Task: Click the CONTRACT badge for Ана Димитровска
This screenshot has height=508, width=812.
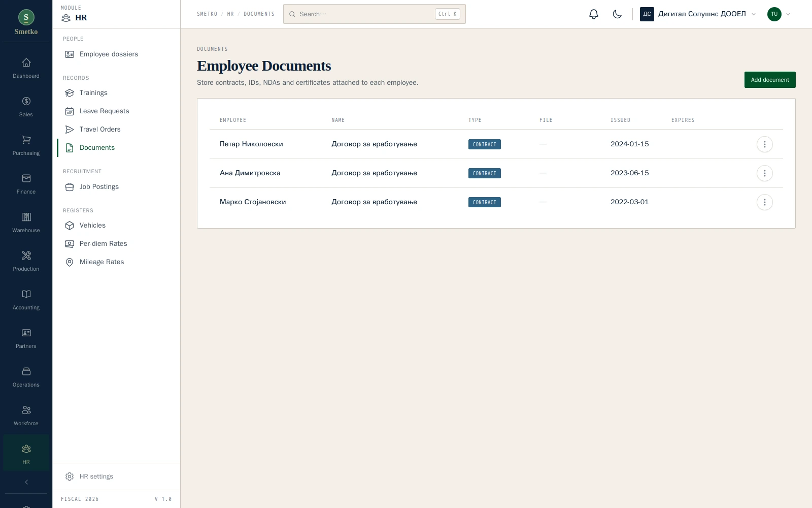Action: (x=485, y=173)
